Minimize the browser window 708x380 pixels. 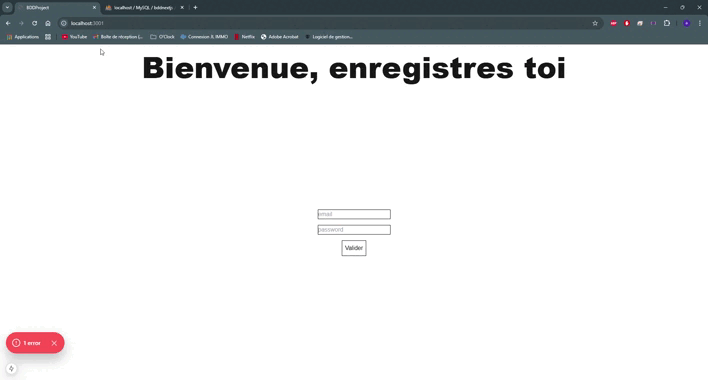pyautogui.click(x=666, y=7)
